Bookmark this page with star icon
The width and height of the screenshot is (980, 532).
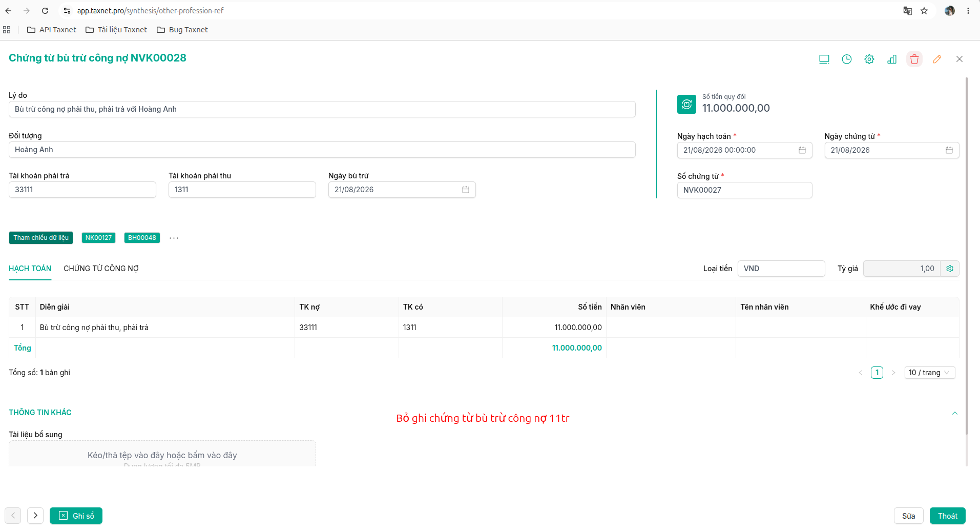[x=924, y=11]
